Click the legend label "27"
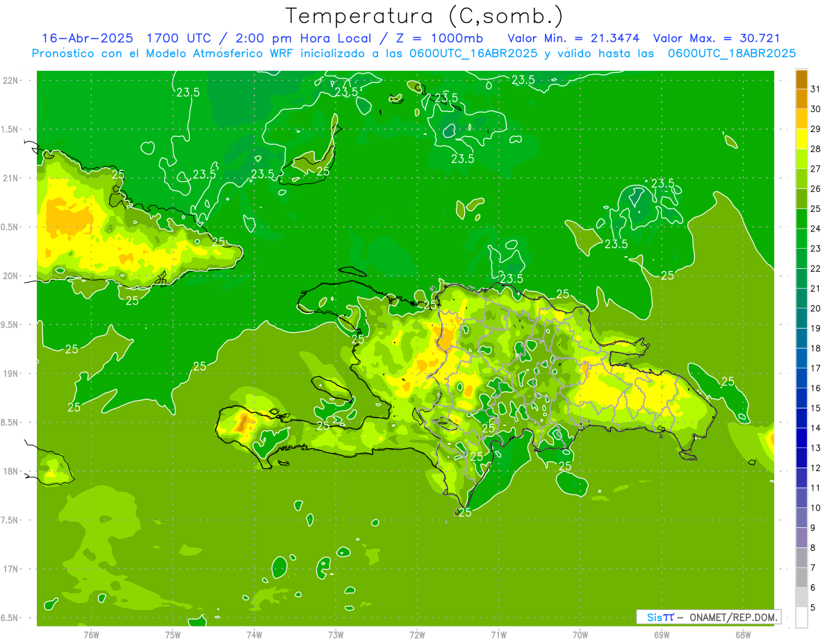The width and height of the screenshot is (834, 644). (x=816, y=169)
